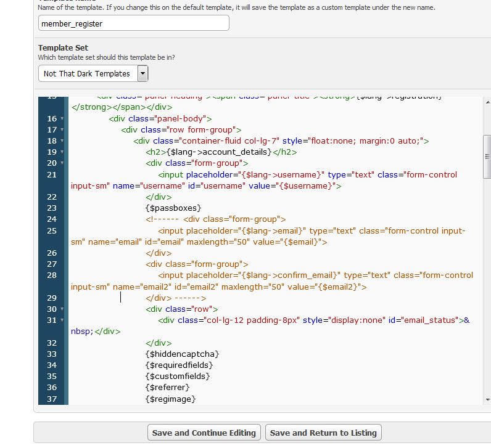
Task: Click {$hiddencaptcha} variable in code
Action: point(182,354)
